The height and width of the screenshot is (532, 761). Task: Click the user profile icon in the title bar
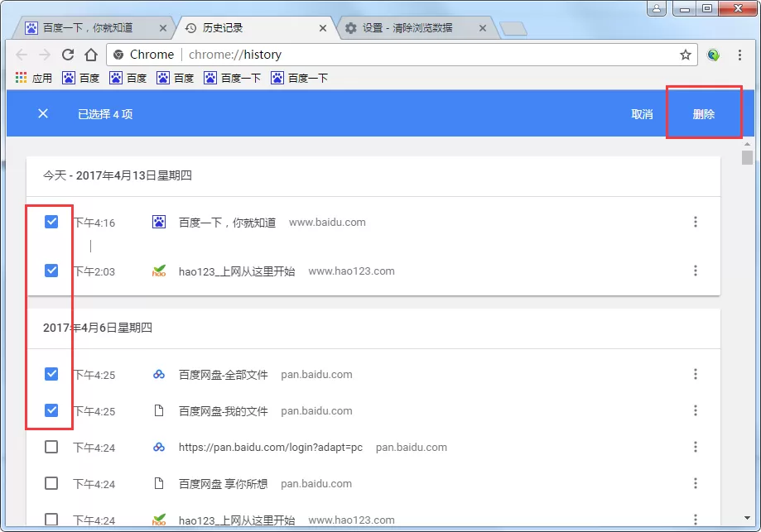click(656, 8)
